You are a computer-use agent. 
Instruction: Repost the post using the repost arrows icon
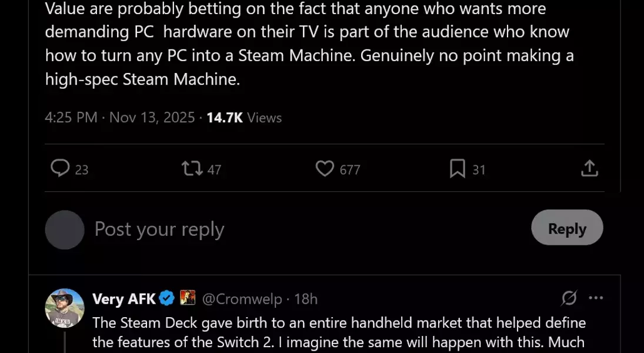pos(192,169)
